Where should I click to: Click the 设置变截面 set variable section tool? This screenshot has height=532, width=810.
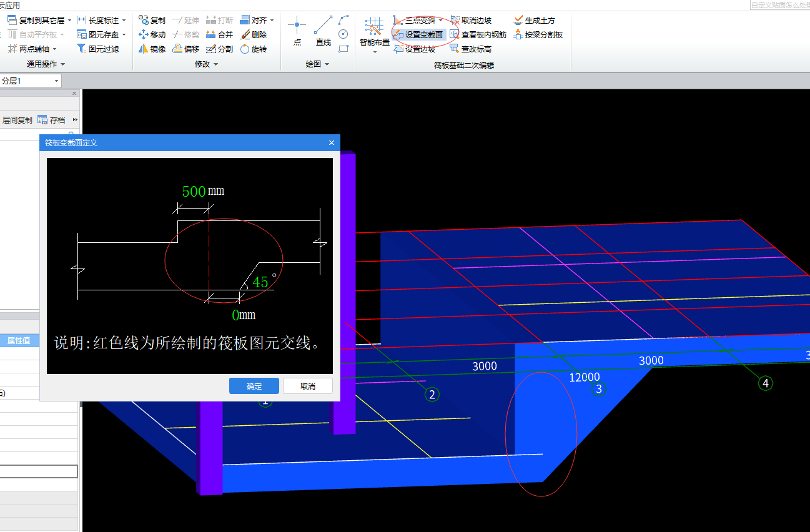418,34
